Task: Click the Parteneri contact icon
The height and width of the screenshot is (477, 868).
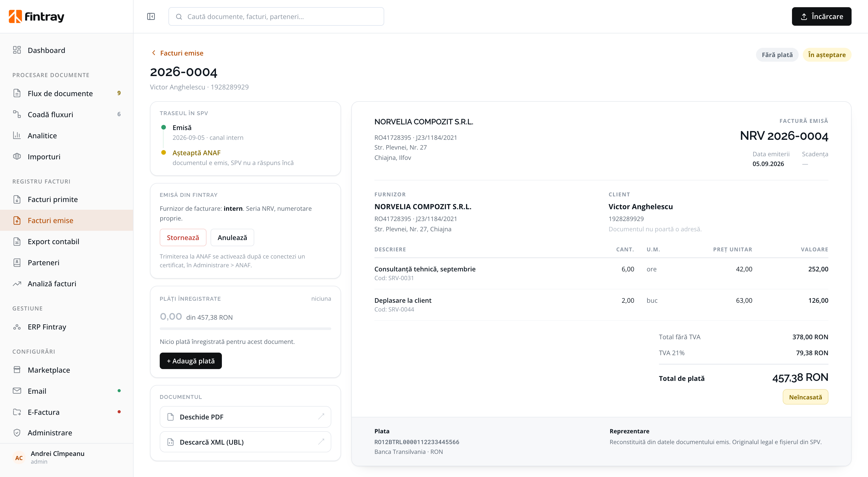Action: coord(17,263)
